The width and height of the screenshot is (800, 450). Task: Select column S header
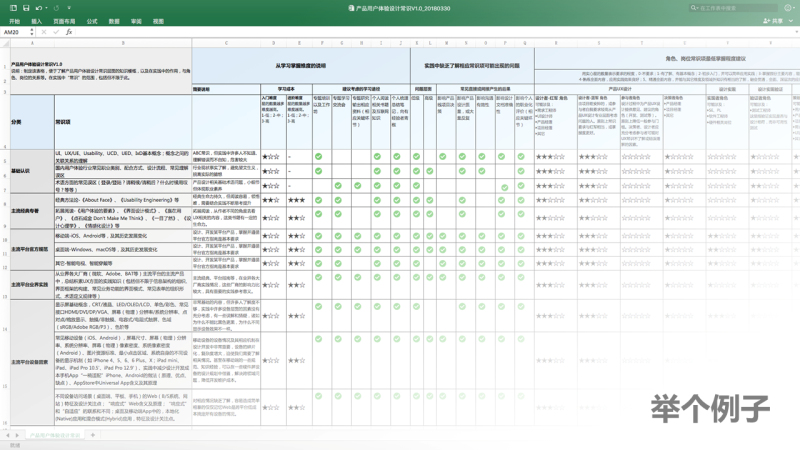[598, 43]
